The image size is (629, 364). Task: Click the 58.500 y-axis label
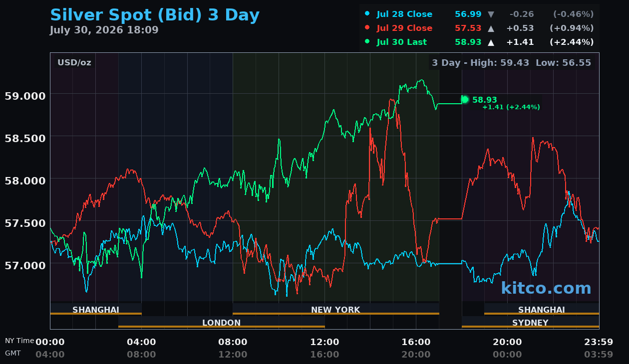[x=25, y=138]
